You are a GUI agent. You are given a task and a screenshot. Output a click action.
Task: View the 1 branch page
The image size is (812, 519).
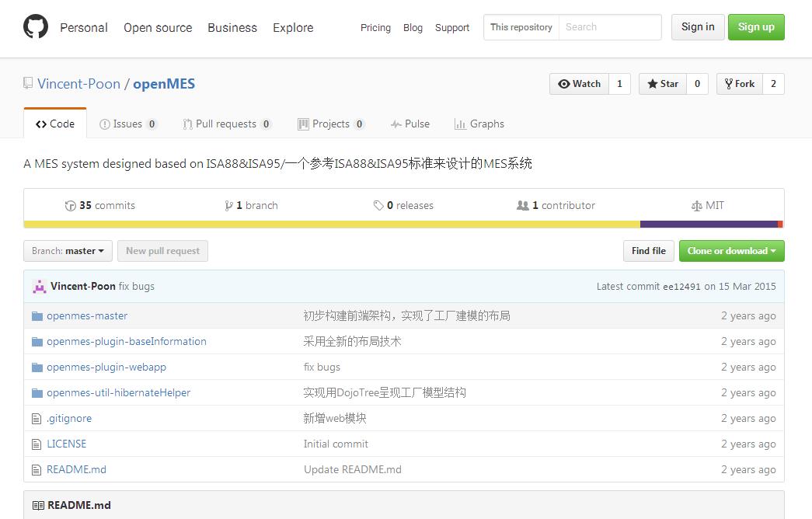[252, 206]
